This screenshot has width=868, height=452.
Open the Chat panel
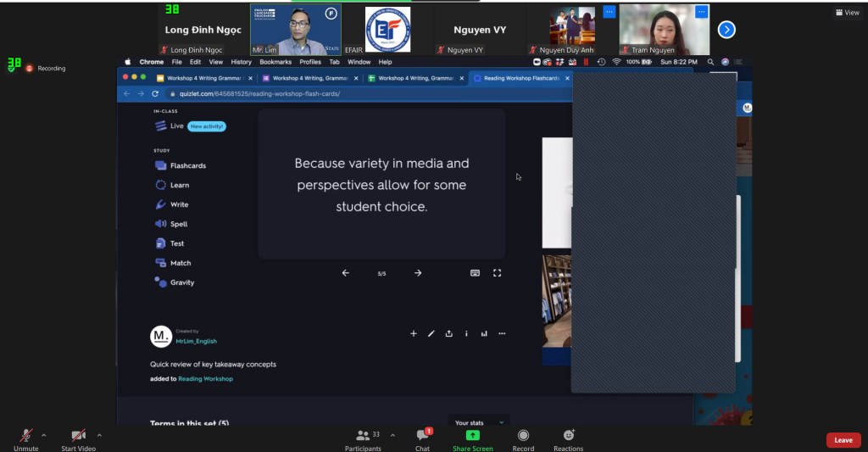pyautogui.click(x=423, y=440)
